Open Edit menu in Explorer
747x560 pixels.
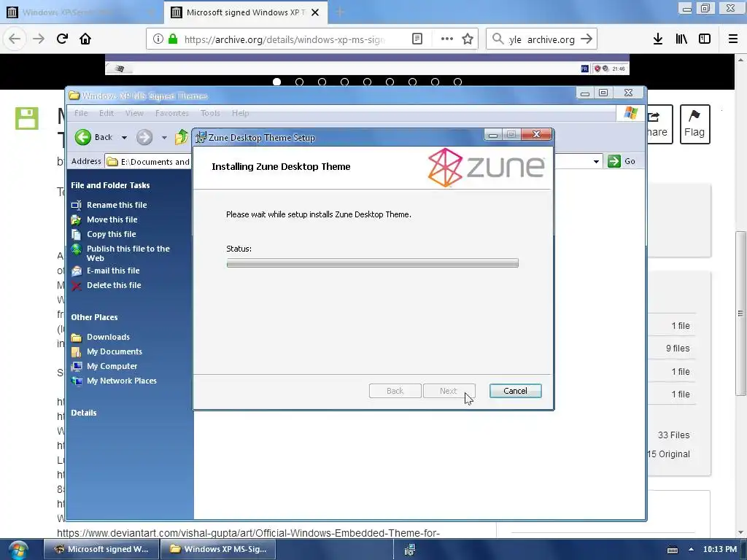107,113
